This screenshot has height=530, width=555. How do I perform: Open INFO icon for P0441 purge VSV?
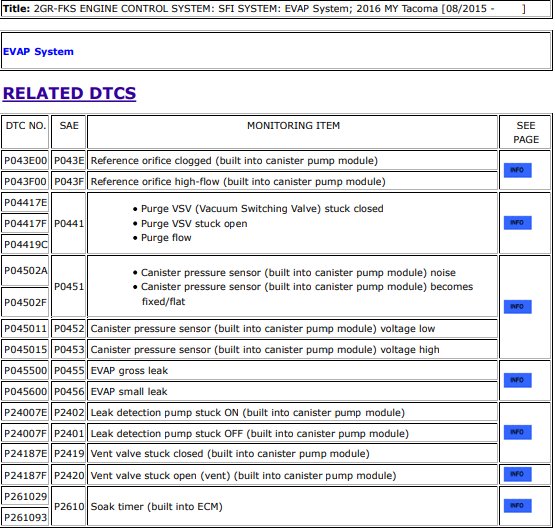click(517, 223)
